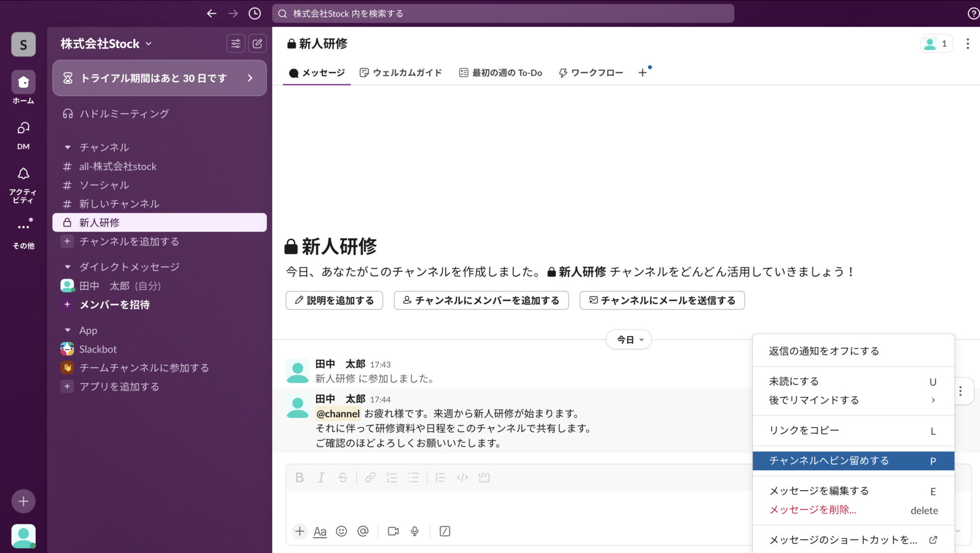The image size is (980, 553).
Task: Click the history clock icon beside search
Action: pos(254,14)
